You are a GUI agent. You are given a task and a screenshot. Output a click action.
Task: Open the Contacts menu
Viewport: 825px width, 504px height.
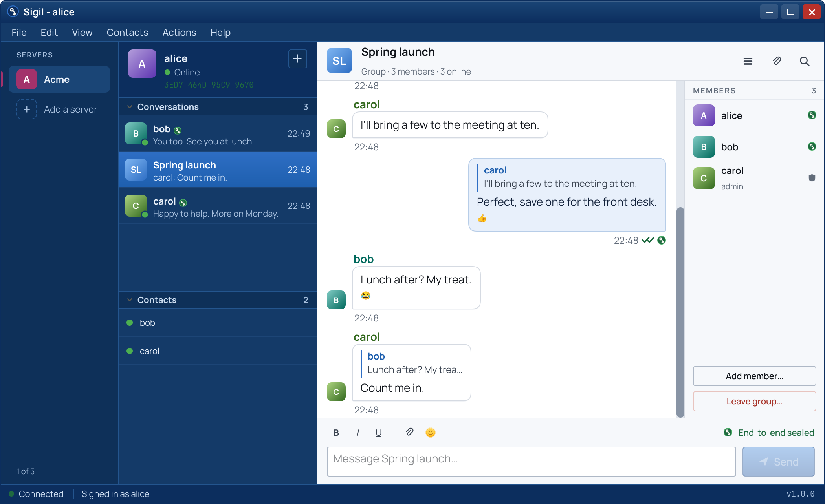127,32
